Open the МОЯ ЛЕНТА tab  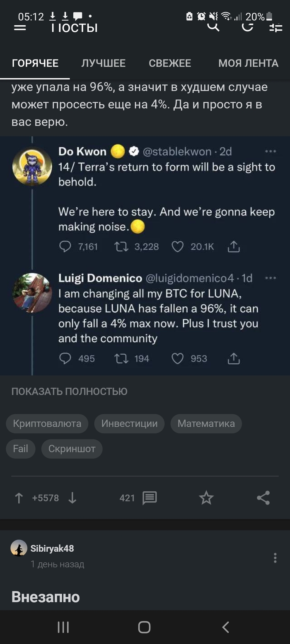coord(248,63)
